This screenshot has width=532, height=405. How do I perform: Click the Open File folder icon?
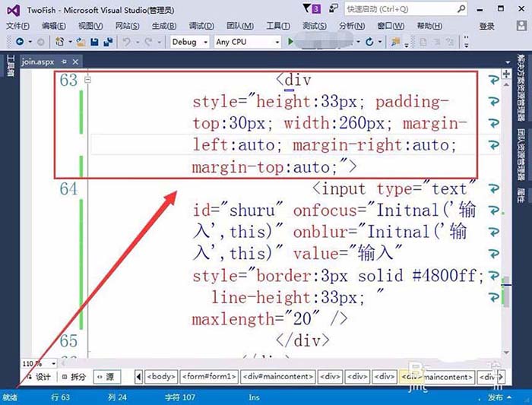[81, 42]
